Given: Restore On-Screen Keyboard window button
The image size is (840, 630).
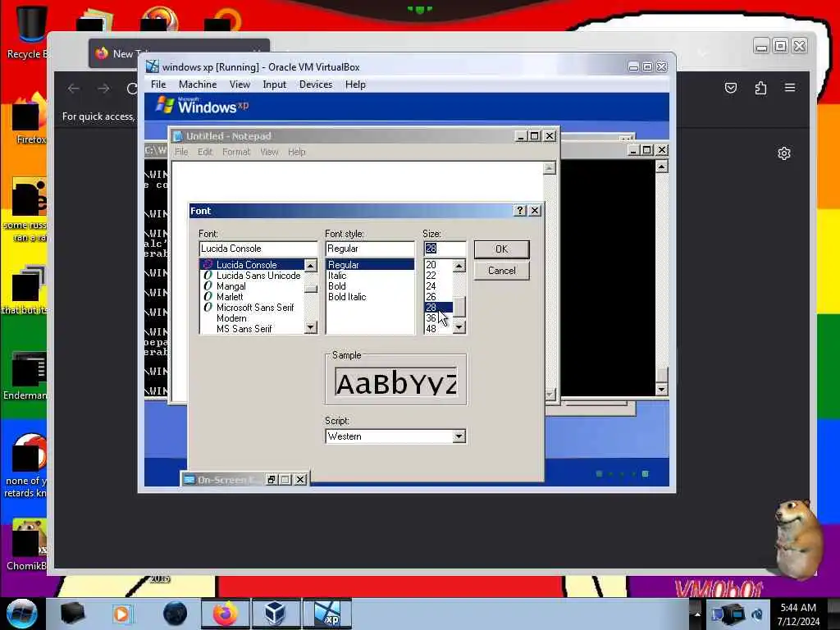Looking at the screenshot, I should tap(271, 479).
